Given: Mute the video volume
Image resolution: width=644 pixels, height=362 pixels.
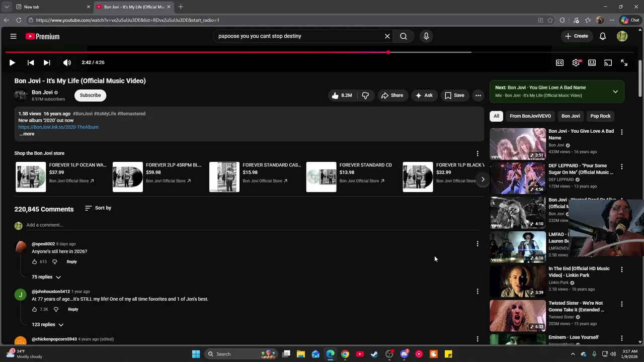Looking at the screenshot, I should point(67,63).
